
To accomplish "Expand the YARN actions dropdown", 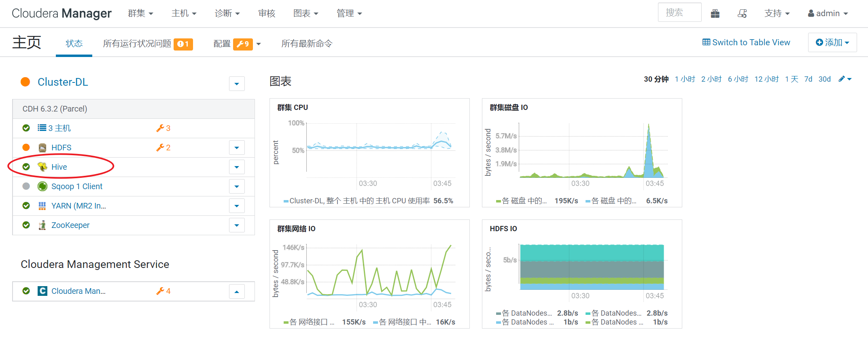I will pos(237,206).
